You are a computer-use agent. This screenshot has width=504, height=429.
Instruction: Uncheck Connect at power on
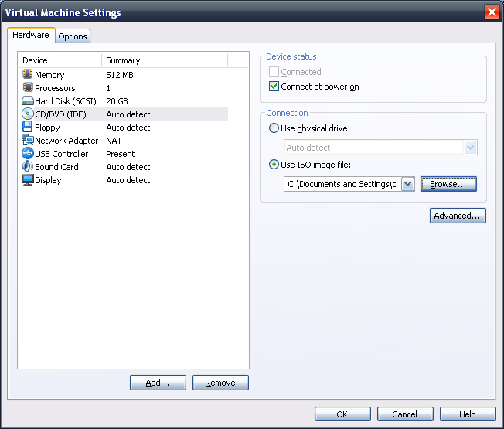tap(274, 87)
